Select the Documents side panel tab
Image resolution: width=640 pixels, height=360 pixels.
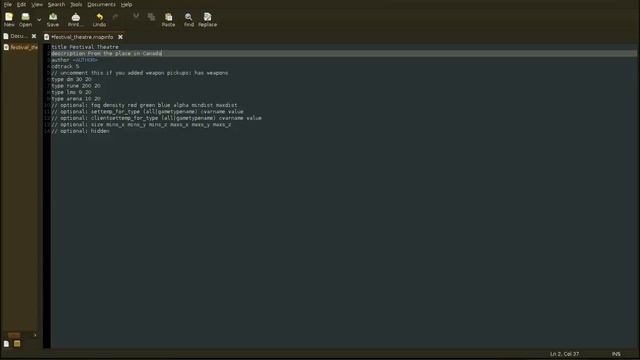coord(16,36)
